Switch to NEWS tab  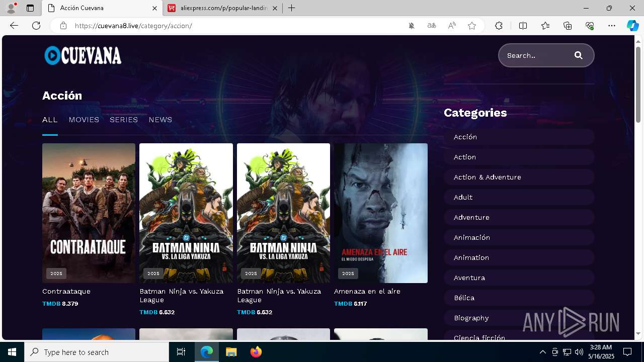[160, 120]
